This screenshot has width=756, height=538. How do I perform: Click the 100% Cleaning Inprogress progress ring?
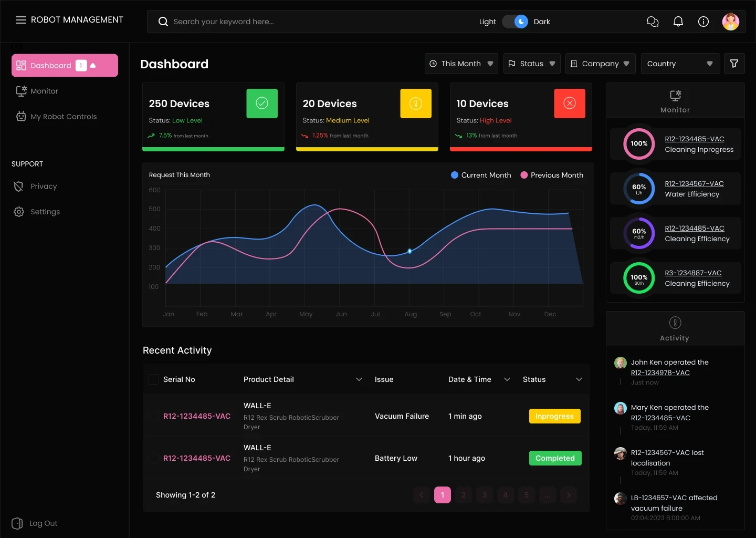coord(639,143)
